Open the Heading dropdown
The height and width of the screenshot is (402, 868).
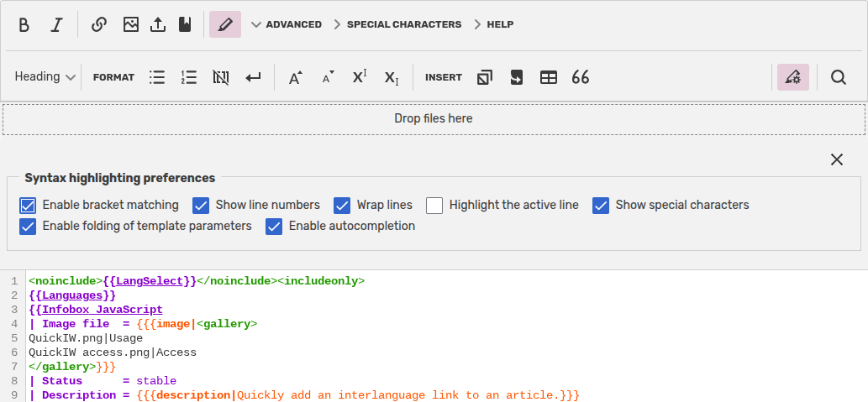click(x=45, y=77)
